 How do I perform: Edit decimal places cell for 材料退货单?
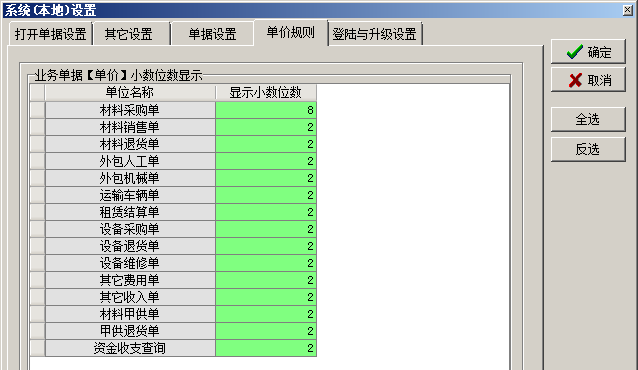(266, 144)
